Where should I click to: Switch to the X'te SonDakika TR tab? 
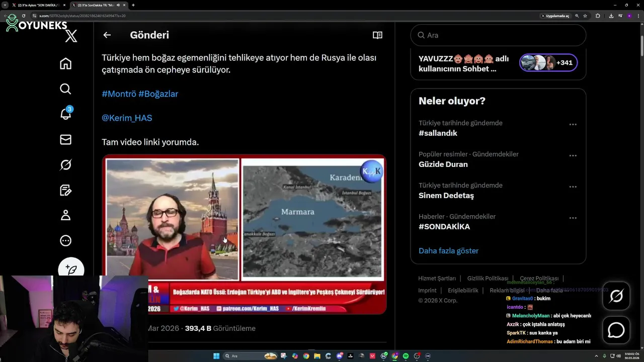[x=99, y=5]
